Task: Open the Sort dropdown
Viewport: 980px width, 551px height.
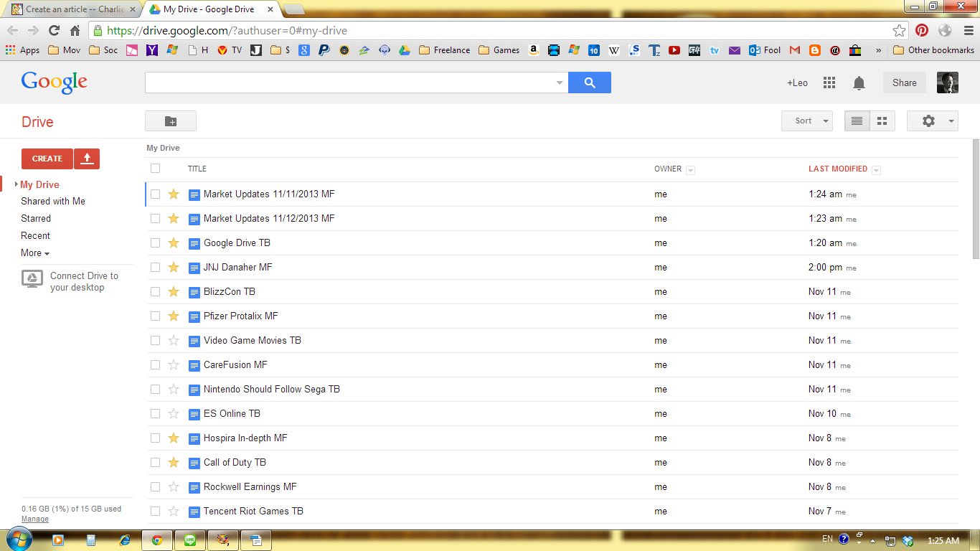Action: point(806,121)
